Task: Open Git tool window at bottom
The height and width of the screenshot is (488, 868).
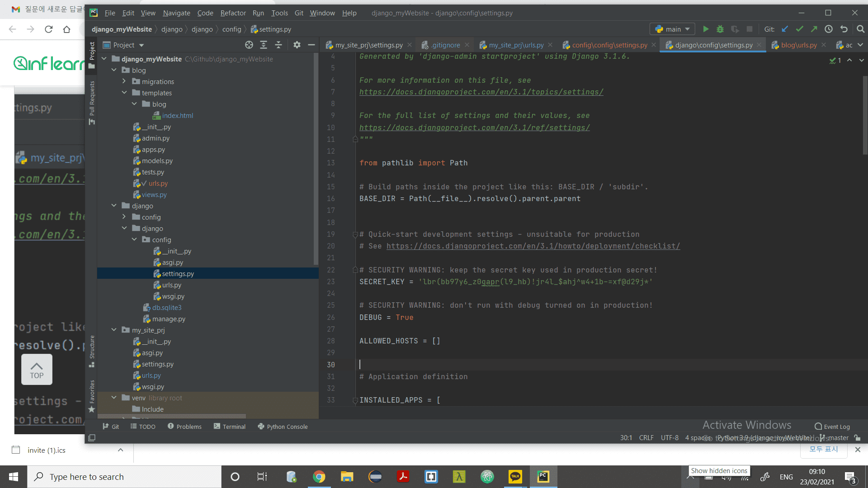Action: [111, 427]
